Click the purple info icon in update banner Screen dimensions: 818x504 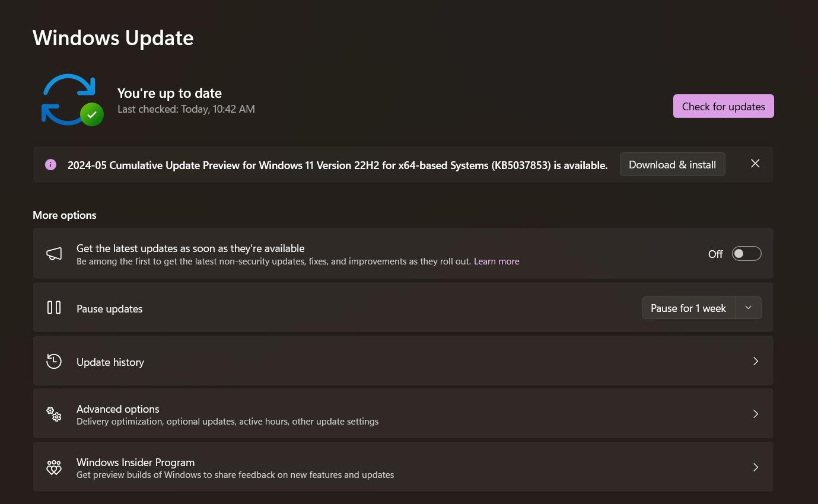[x=51, y=165]
